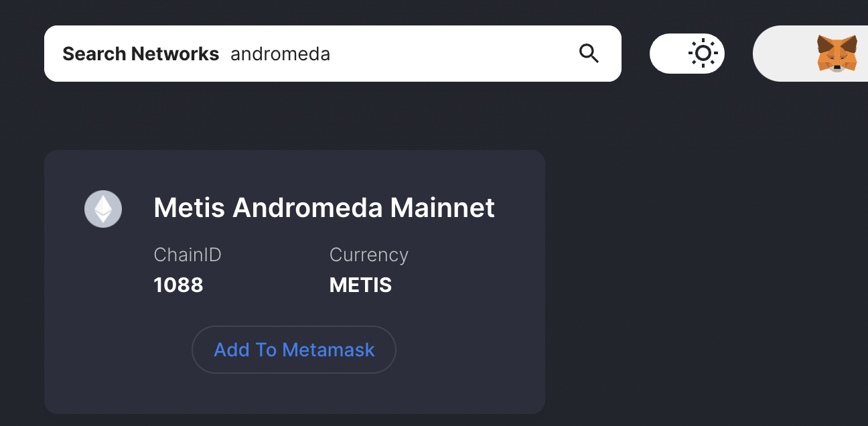868x426 pixels.
Task: Switch dark mode using white toggle pill
Action: (687, 54)
